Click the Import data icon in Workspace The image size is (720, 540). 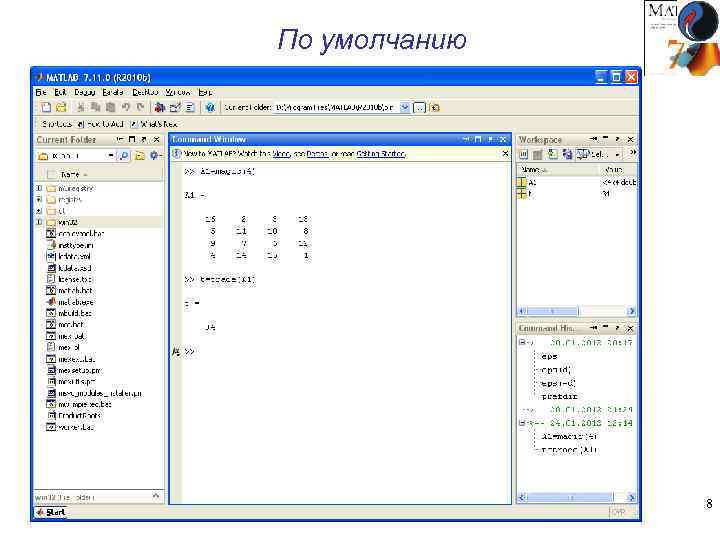(x=552, y=155)
